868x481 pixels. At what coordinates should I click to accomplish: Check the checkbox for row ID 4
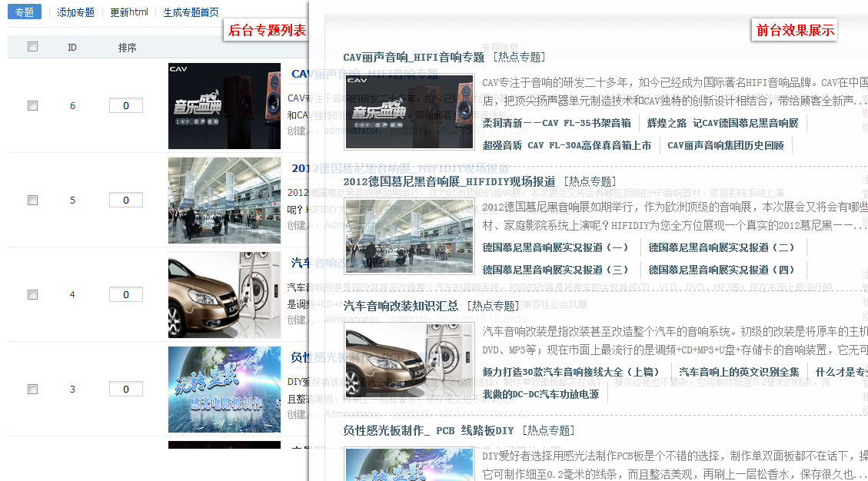click(x=32, y=294)
